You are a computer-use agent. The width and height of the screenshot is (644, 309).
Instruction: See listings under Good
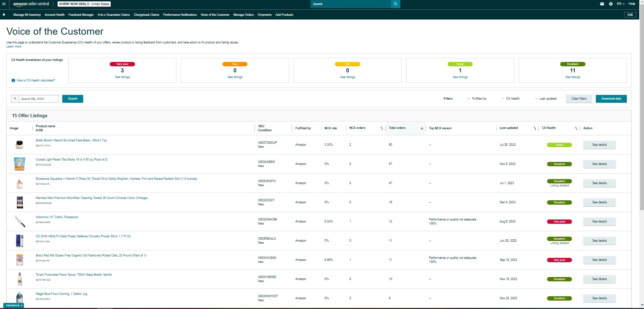pyautogui.click(x=460, y=77)
